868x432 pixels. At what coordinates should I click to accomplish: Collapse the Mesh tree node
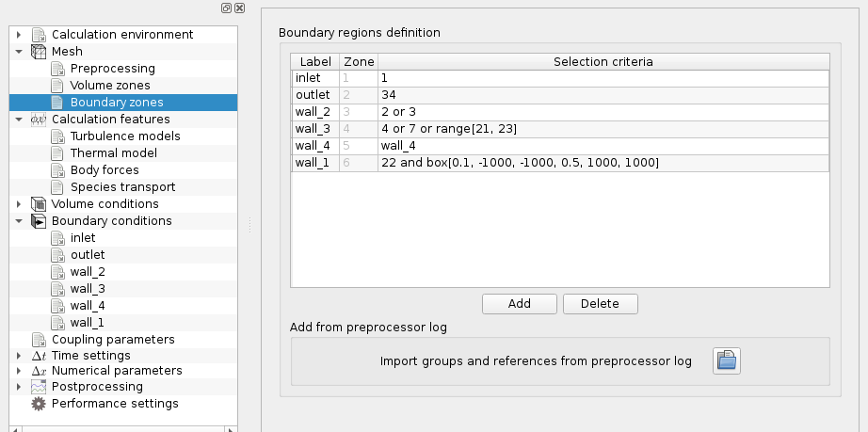19,52
